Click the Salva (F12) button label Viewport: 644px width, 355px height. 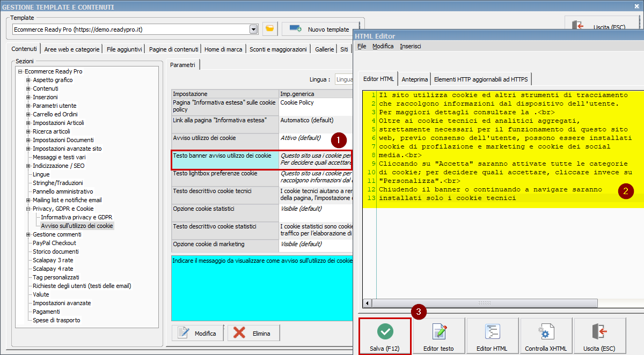click(385, 349)
